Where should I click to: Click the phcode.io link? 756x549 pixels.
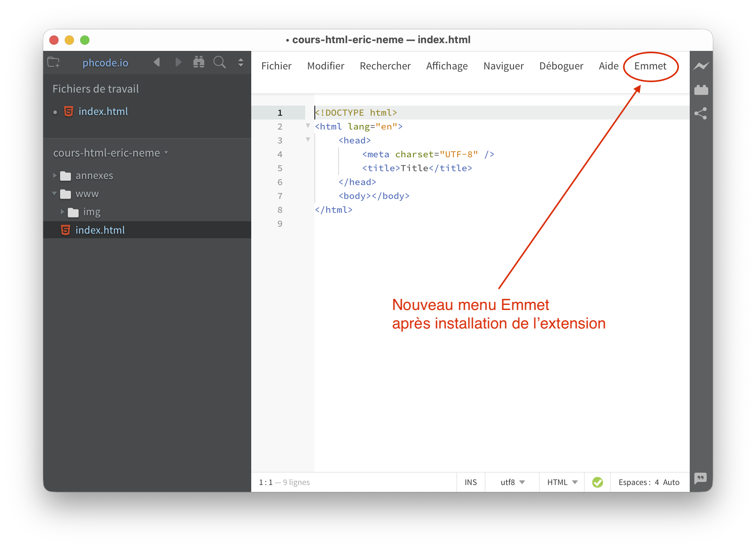[x=105, y=63]
